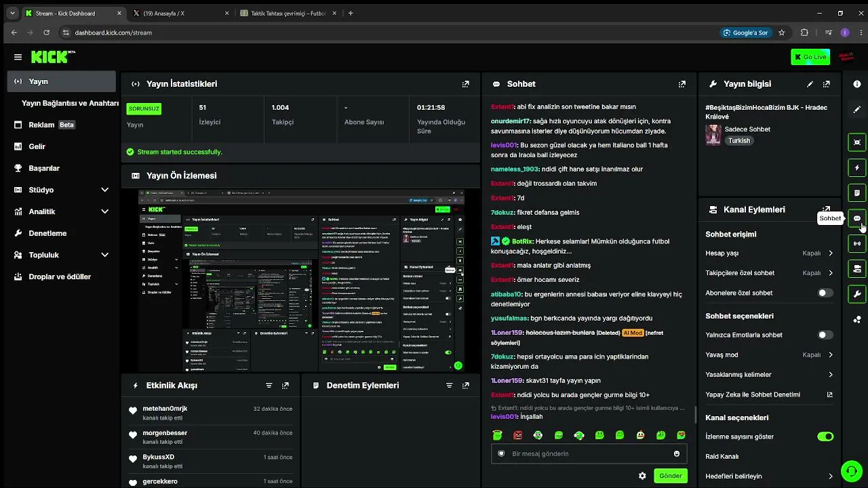Toggle the channel actions icon in the right rail
868x488 pixels.
pyautogui.click(x=857, y=269)
